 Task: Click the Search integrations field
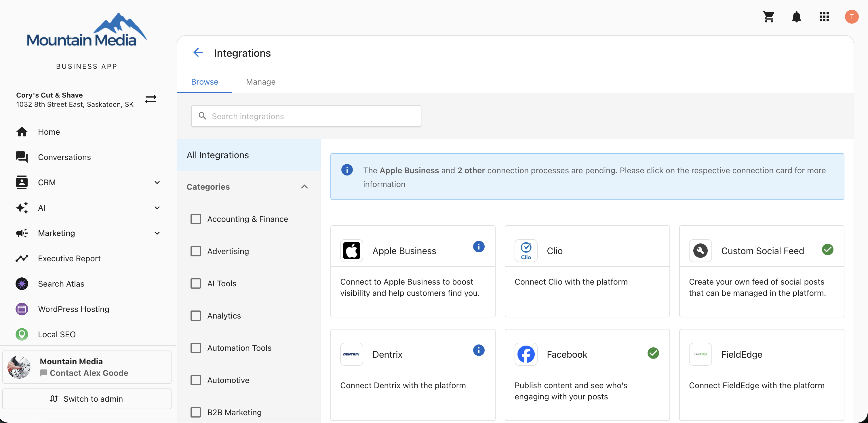pyautogui.click(x=306, y=116)
